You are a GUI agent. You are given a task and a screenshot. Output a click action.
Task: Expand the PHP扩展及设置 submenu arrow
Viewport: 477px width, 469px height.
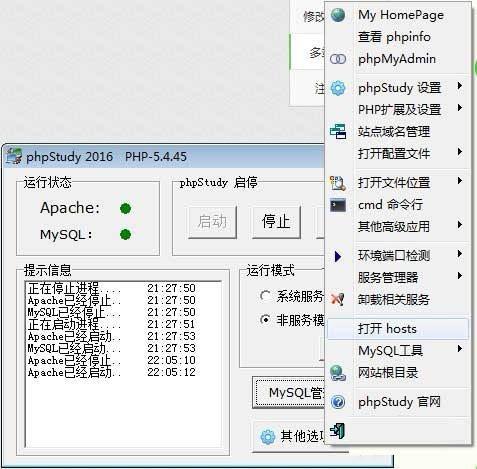pyautogui.click(x=460, y=108)
